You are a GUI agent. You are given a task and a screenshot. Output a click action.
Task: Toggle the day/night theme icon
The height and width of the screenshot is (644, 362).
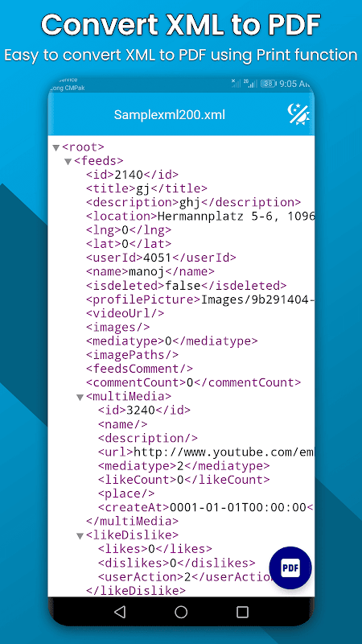[x=298, y=114]
